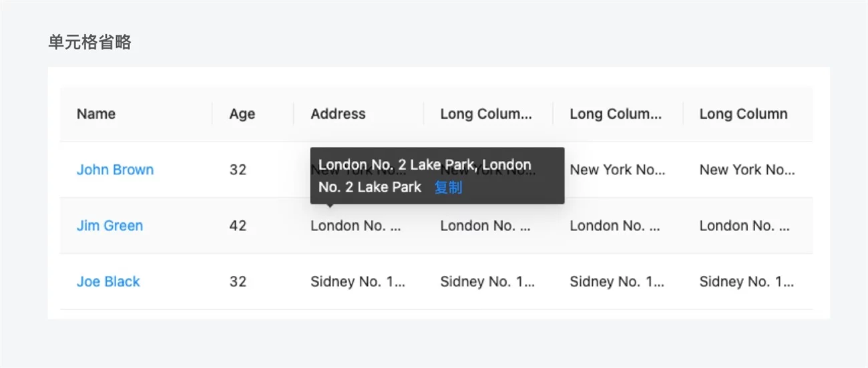Click Jim Green's age 42 cell

coord(238,226)
